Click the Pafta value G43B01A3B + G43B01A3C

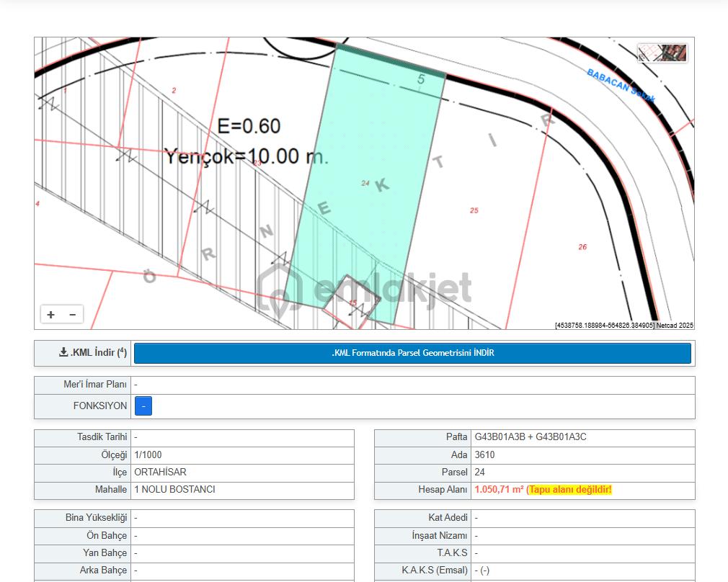click(x=531, y=436)
